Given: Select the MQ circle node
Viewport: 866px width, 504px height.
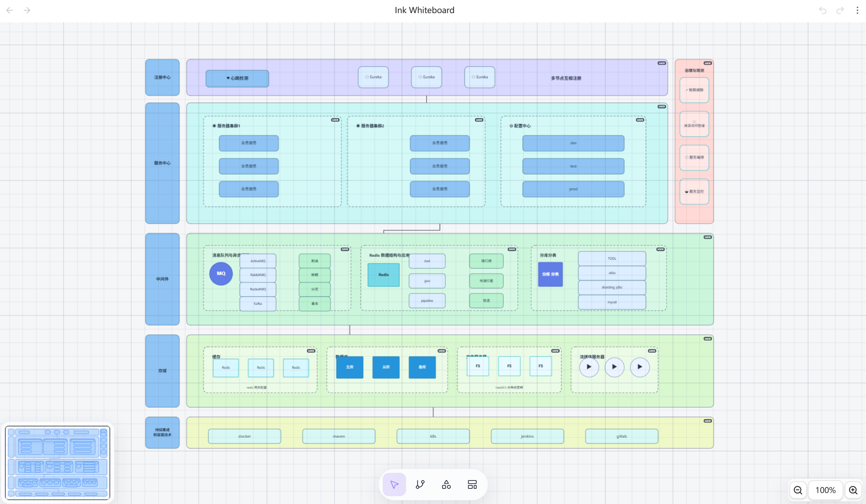Looking at the screenshot, I should 221,274.
